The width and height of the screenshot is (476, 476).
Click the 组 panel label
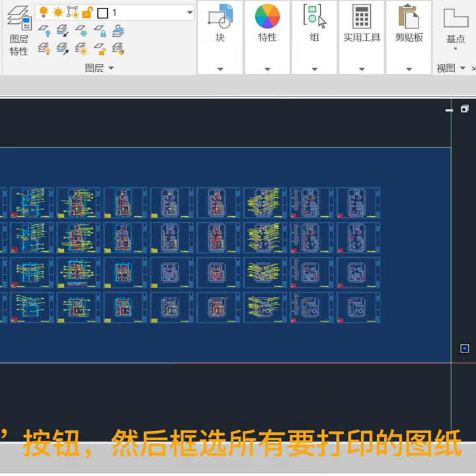tap(315, 37)
